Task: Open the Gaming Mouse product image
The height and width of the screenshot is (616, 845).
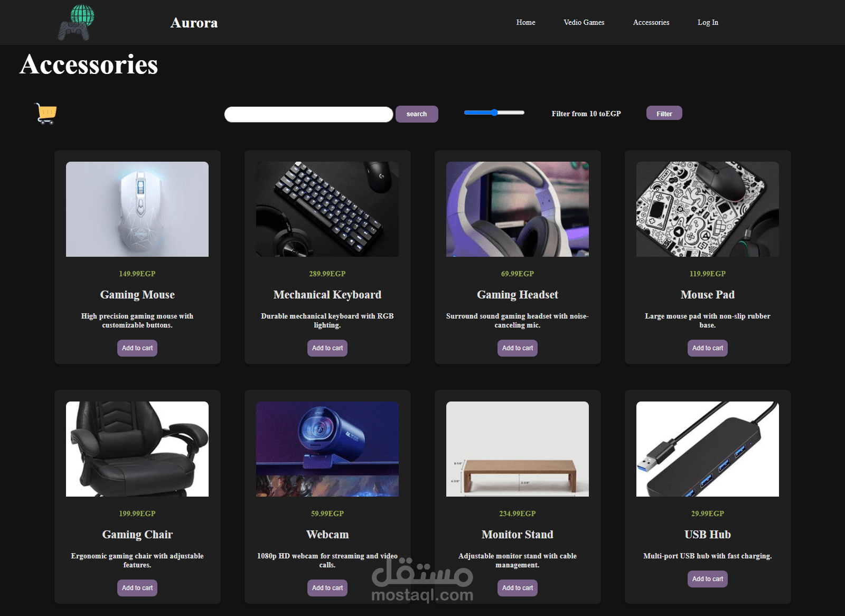Action: pos(137,209)
